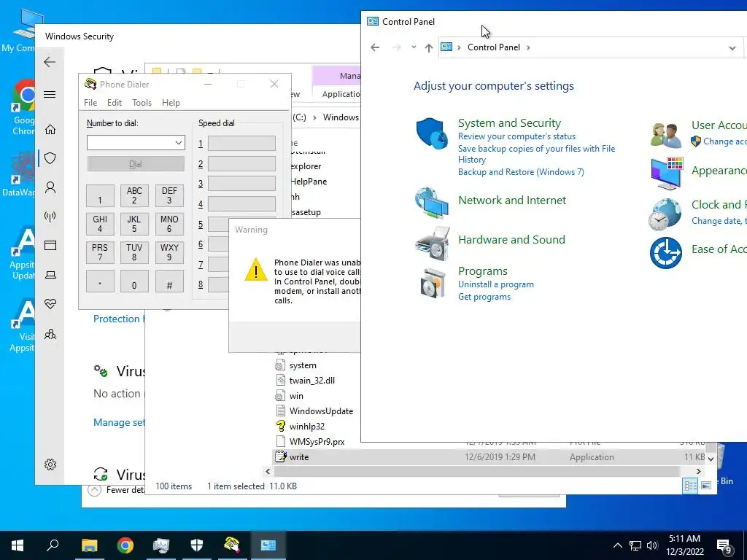
Task: Go back in Windows Security window
Action: (50, 62)
